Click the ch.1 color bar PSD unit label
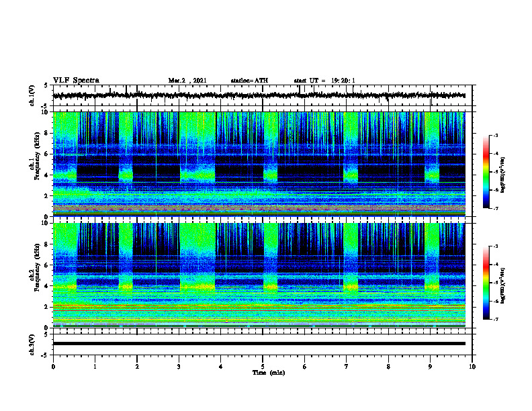 [x=503, y=175]
